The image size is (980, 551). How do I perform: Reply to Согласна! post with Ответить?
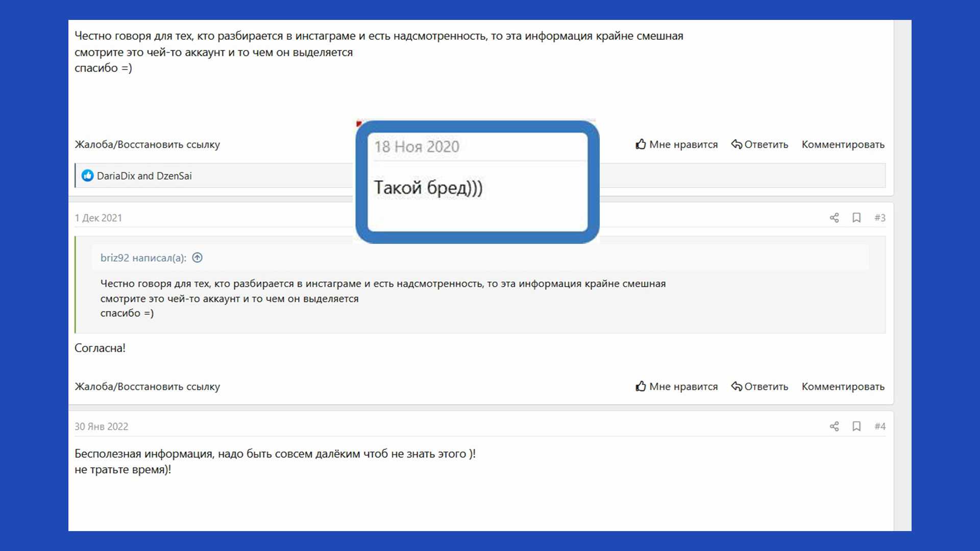point(759,387)
